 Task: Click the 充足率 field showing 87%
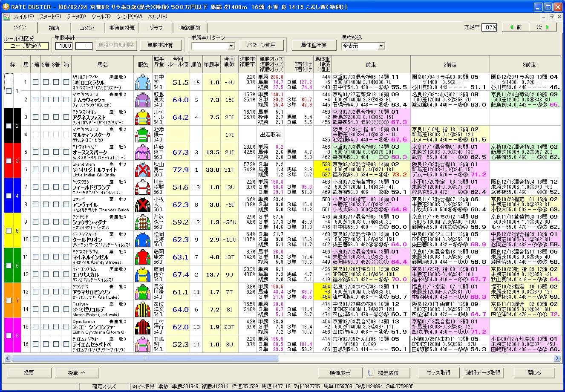(490, 27)
